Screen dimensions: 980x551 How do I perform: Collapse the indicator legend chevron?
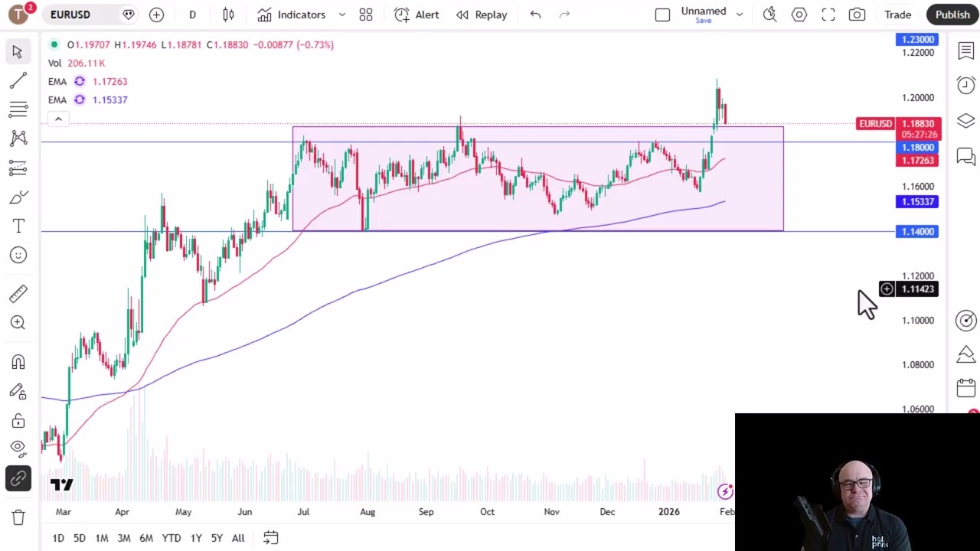(x=58, y=119)
